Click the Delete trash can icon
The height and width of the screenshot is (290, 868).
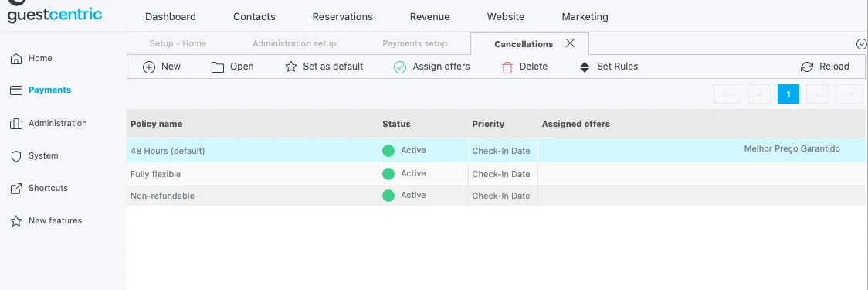pos(507,67)
